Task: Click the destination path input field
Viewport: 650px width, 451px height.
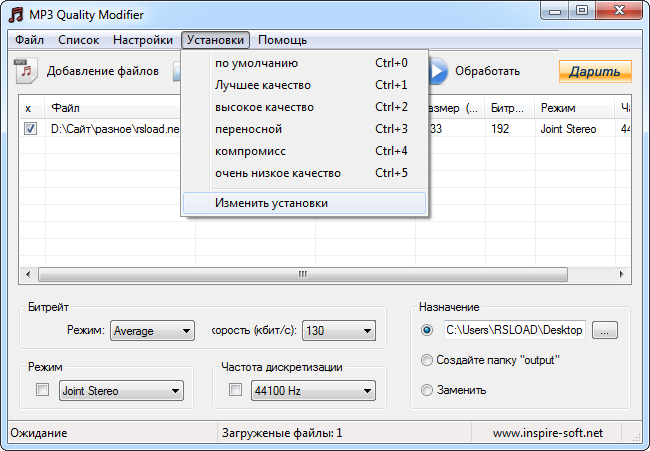Action: [514, 329]
